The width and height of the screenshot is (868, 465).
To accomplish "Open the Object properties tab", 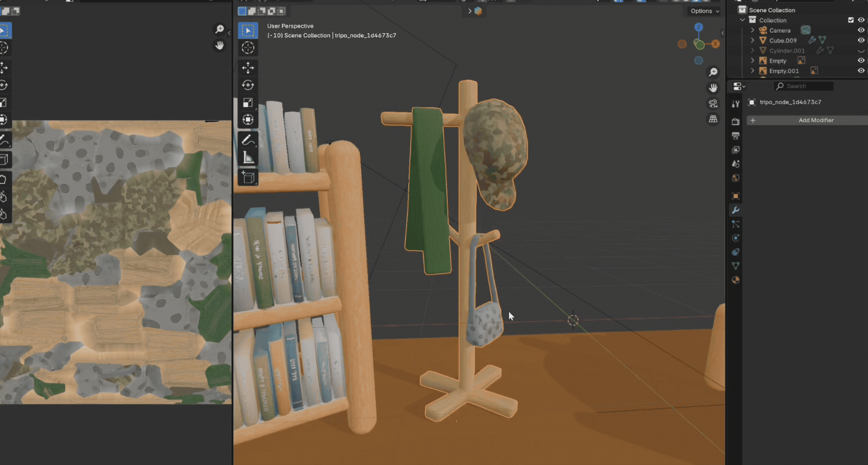I will (x=735, y=196).
